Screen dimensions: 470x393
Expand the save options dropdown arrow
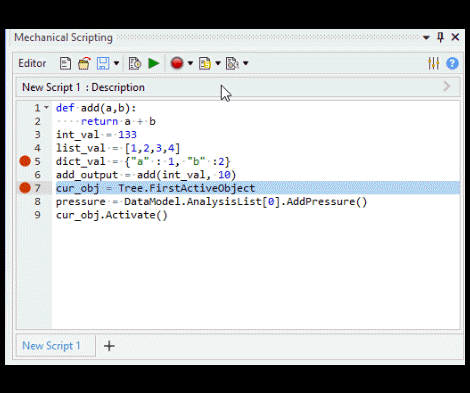click(x=116, y=63)
